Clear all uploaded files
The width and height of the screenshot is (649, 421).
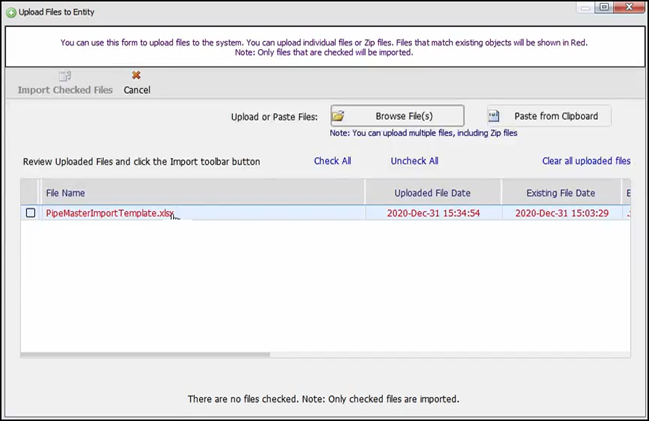coord(586,161)
